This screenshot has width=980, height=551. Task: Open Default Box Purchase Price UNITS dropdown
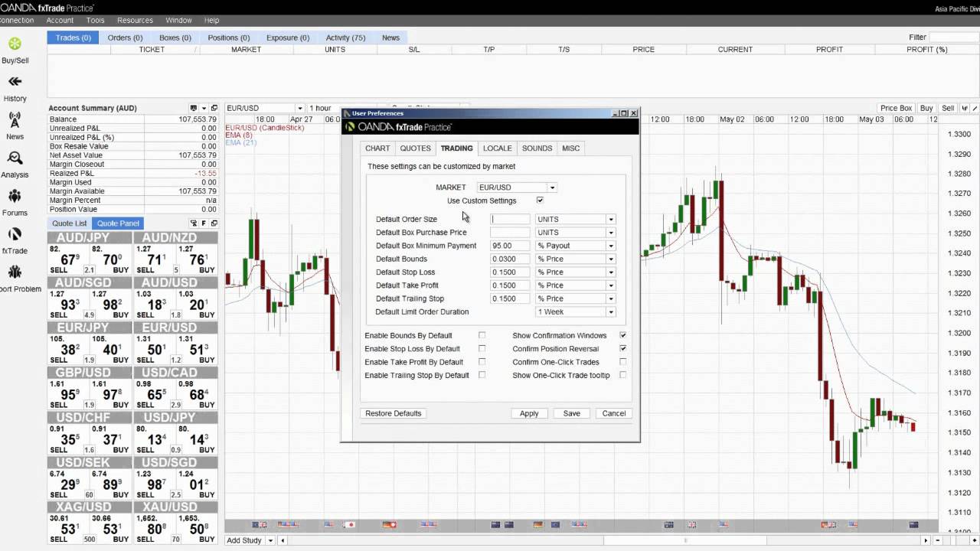[x=610, y=233]
